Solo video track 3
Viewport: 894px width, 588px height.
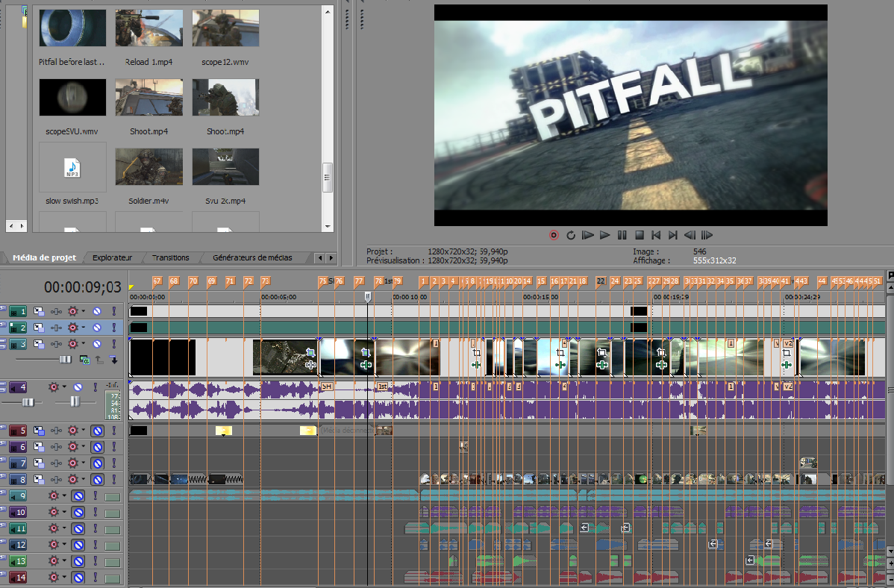pos(114,344)
